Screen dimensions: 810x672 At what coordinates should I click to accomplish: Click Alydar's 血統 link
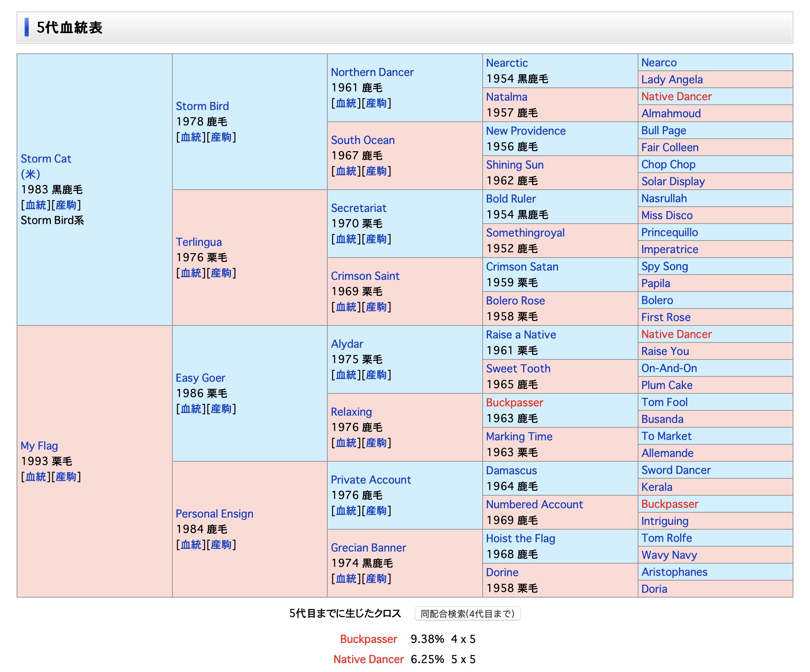click(x=346, y=375)
